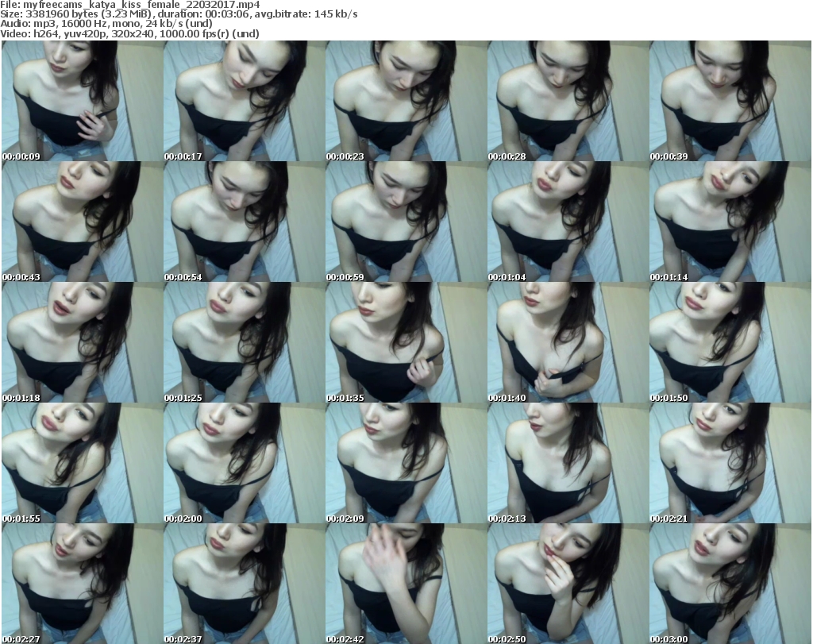Click the 'Audio: mp3, 16000 Hz' line
This screenshot has width=813, height=644.
coord(106,24)
